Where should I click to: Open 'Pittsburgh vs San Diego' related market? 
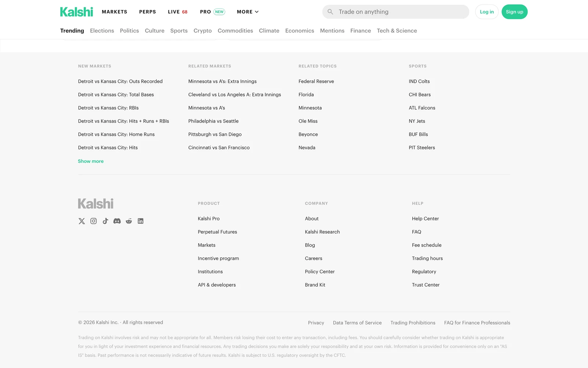point(215,134)
